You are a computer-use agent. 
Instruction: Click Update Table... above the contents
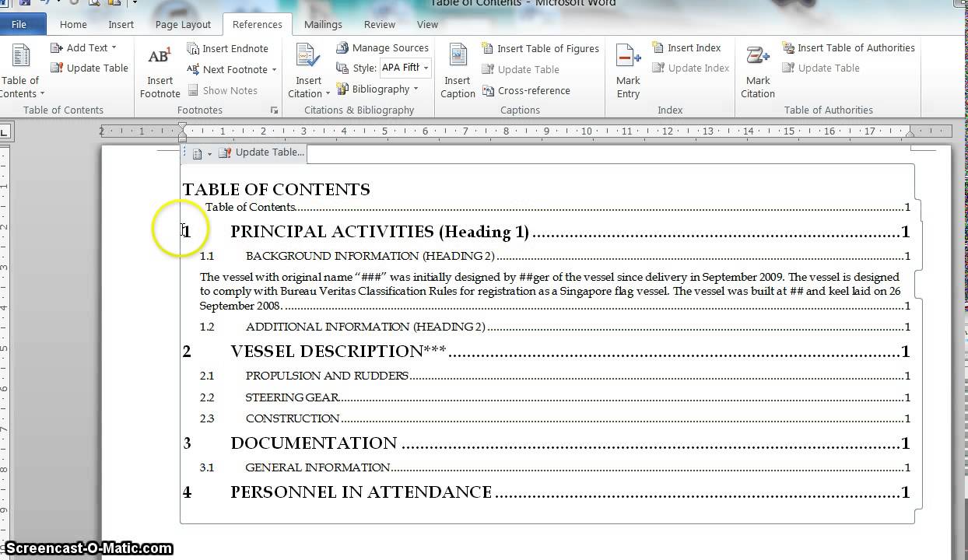pyautogui.click(x=261, y=152)
